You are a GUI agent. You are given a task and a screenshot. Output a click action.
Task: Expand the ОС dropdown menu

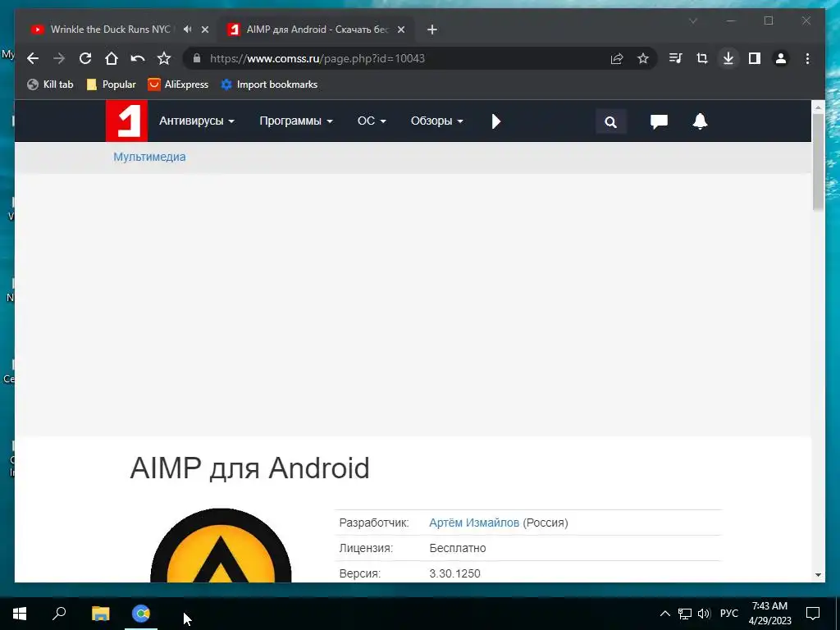coord(372,121)
